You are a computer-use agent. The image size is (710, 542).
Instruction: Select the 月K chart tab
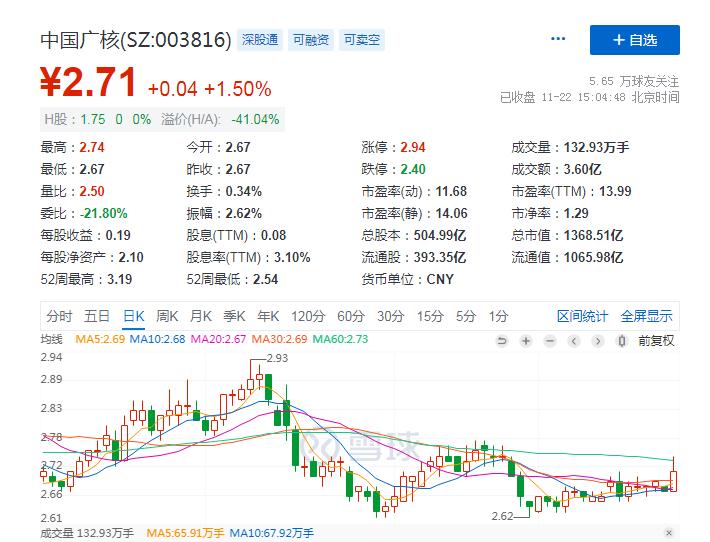(x=201, y=316)
